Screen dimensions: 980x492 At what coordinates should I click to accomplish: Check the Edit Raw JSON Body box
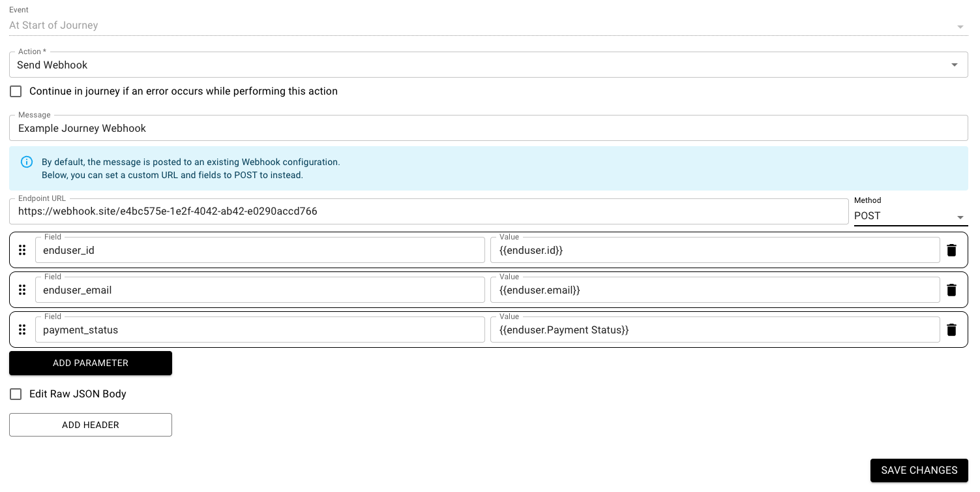(x=16, y=394)
